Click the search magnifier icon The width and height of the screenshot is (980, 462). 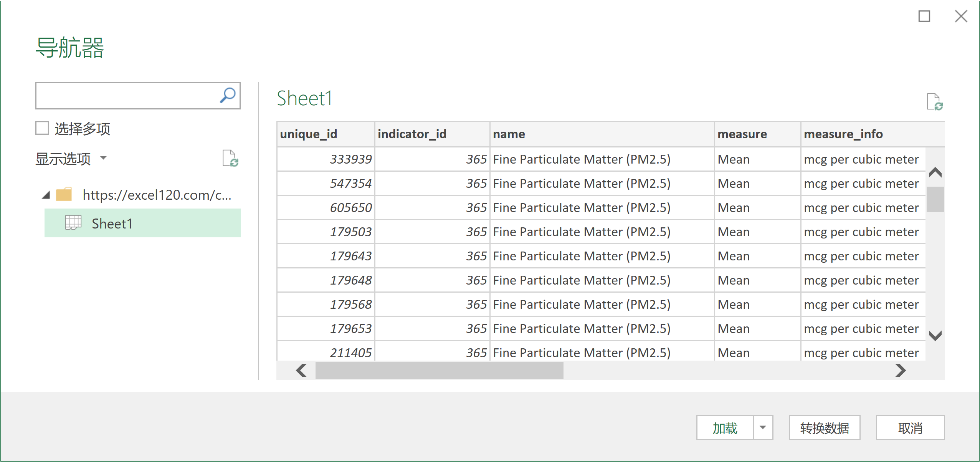click(x=228, y=95)
